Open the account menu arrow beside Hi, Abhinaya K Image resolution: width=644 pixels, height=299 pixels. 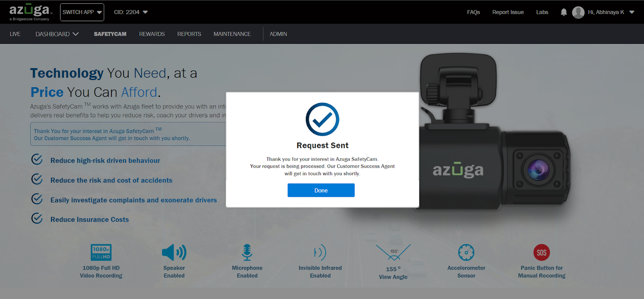click(632, 12)
